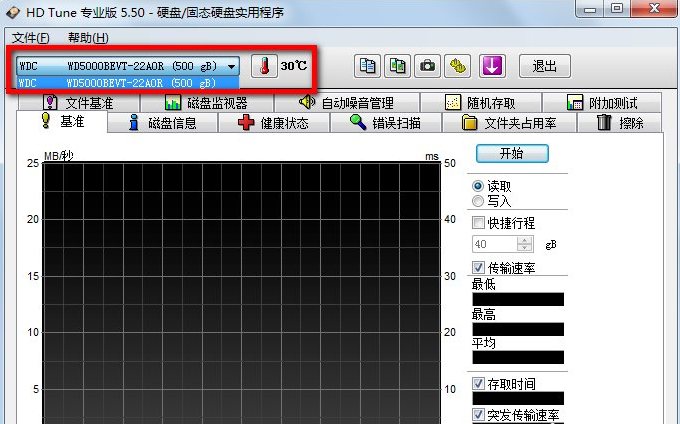Click the 开始 button to start benchmark
680x424 pixels.
(x=512, y=153)
